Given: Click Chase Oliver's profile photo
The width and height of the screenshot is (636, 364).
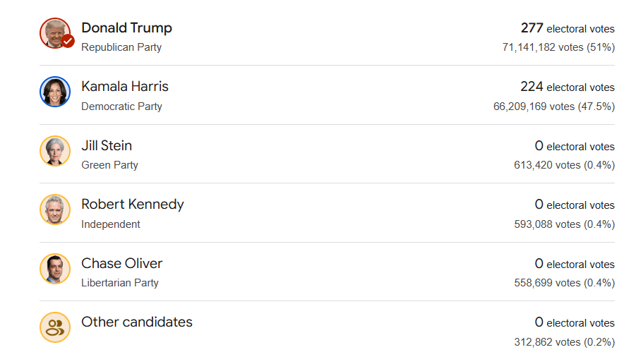Looking at the screenshot, I should (x=54, y=268).
